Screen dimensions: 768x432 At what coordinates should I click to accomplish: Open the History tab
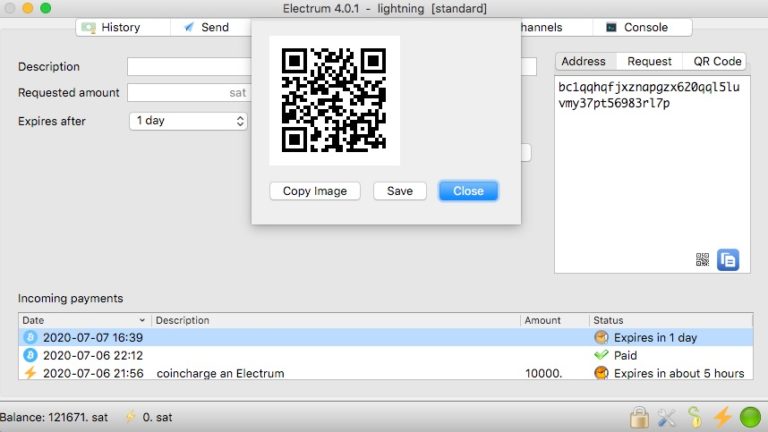pos(123,27)
